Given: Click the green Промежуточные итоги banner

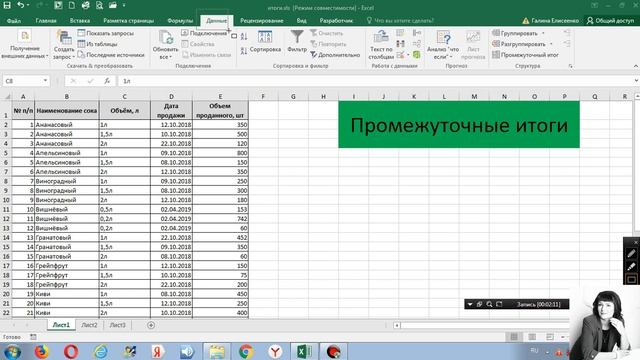Looking at the screenshot, I should [x=459, y=124].
